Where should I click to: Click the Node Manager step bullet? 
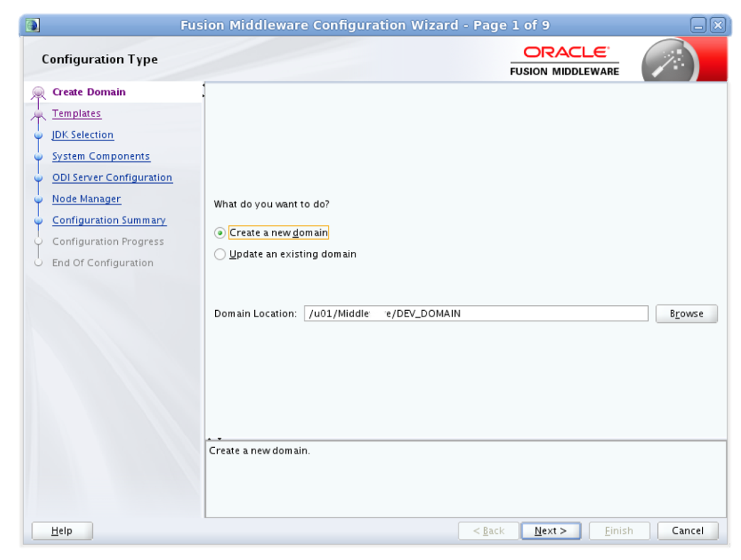pyautogui.click(x=39, y=199)
